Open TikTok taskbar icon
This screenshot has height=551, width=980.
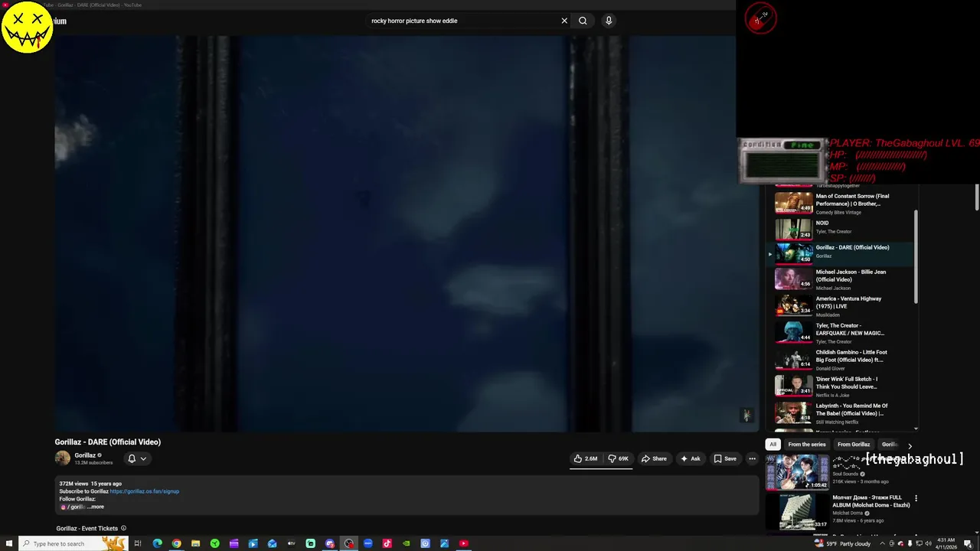[x=387, y=543]
